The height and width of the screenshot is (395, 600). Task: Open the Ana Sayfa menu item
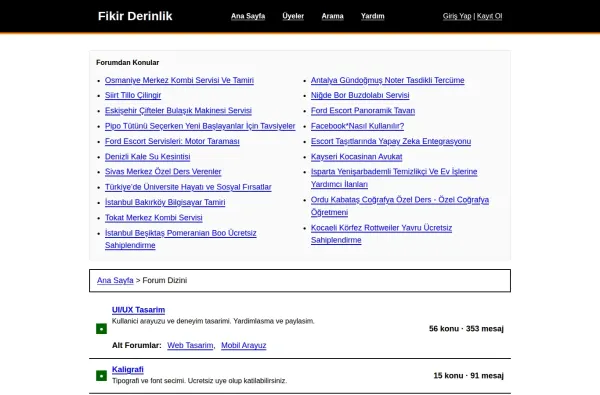(248, 16)
